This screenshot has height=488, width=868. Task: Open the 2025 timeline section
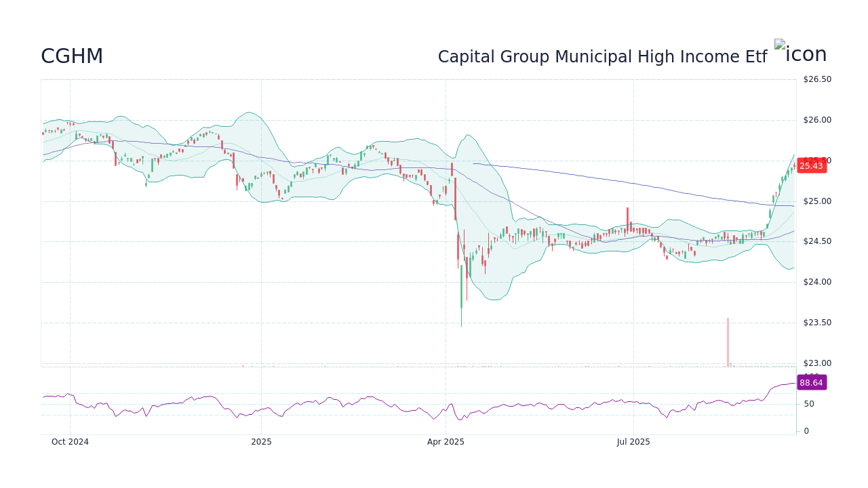[x=261, y=441]
